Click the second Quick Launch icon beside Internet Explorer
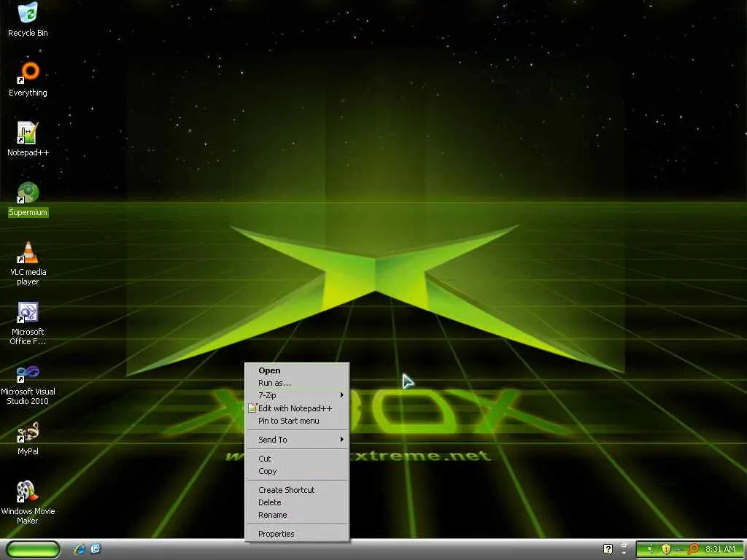Image resolution: width=747 pixels, height=560 pixels. coord(96,549)
